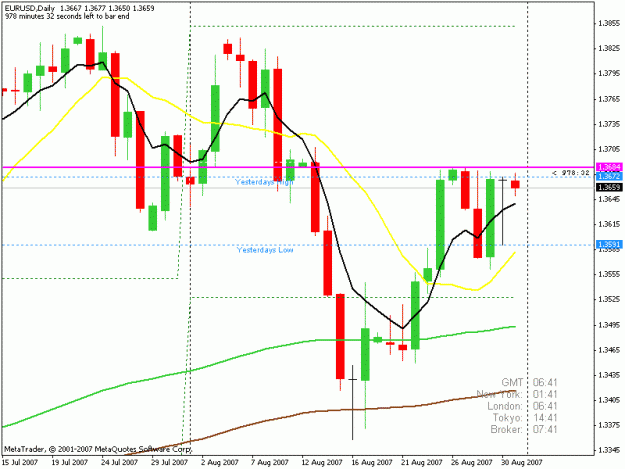Click the '21 Aug 2007' date label
The height and width of the screenshot is (469, 625).
(x=422, y=462)
